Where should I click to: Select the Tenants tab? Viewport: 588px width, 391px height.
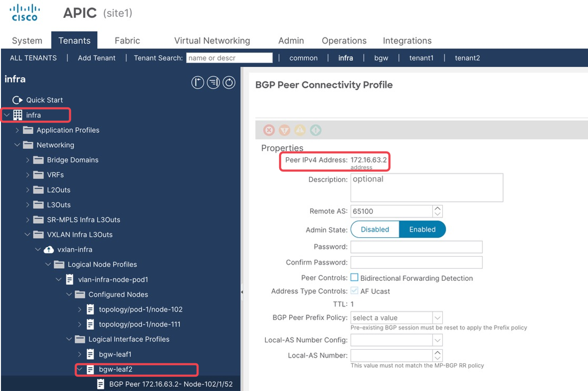74,41
